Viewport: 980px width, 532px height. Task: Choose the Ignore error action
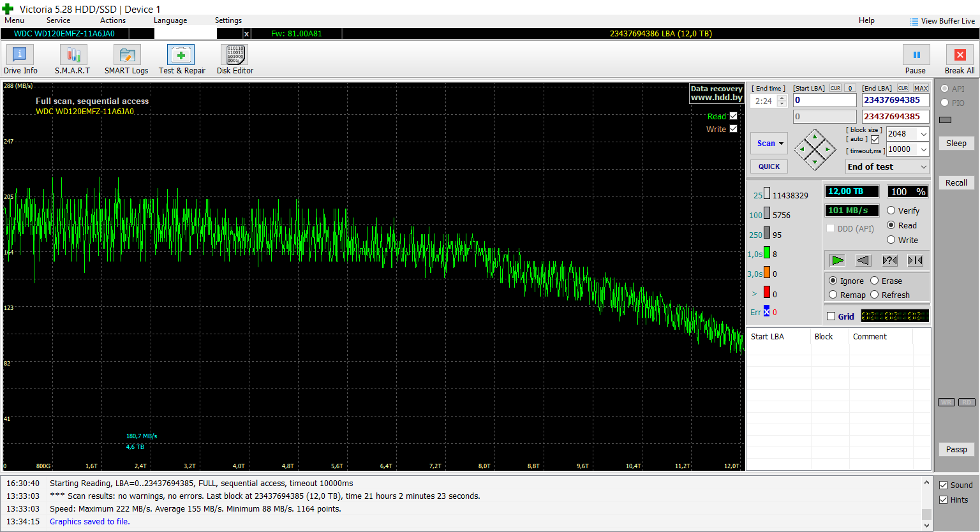(x=833, y=281)
